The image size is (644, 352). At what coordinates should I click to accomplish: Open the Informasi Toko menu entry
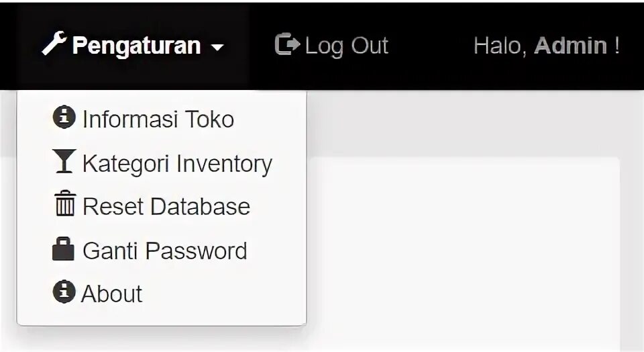click(158, 120)
